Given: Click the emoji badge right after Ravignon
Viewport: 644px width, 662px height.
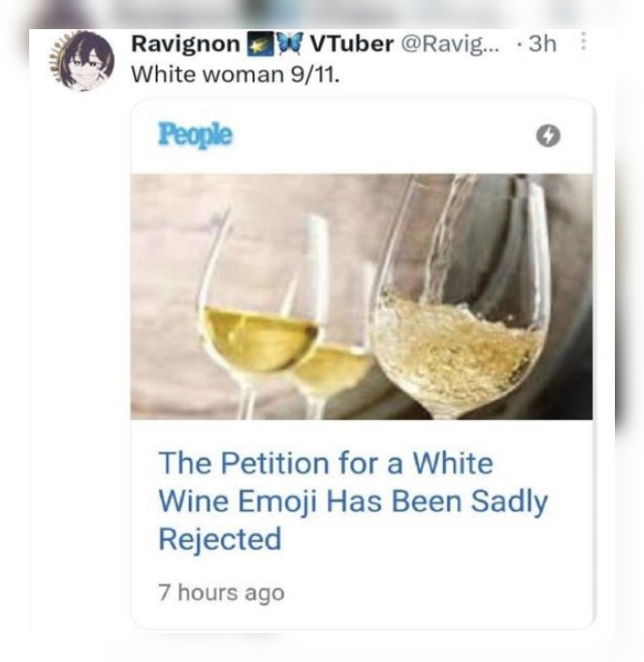Looking at the screenshot, I should pos(258,44).
